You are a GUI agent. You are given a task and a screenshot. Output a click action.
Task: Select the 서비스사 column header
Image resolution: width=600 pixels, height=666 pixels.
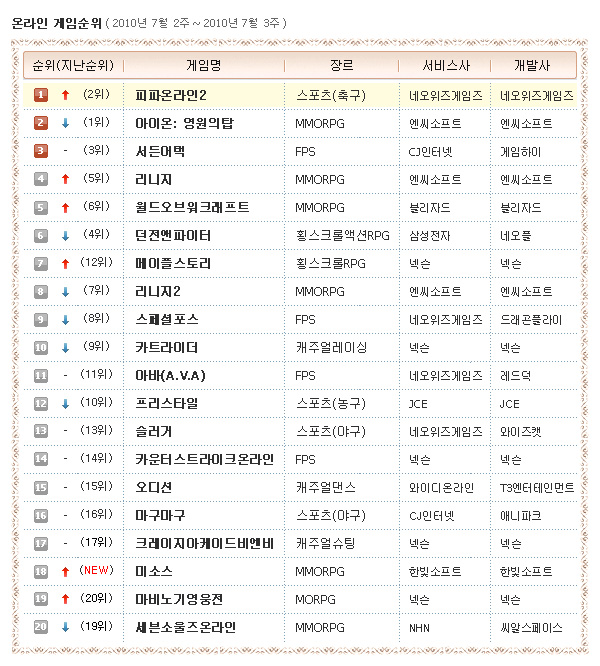(x=443, y=66)
